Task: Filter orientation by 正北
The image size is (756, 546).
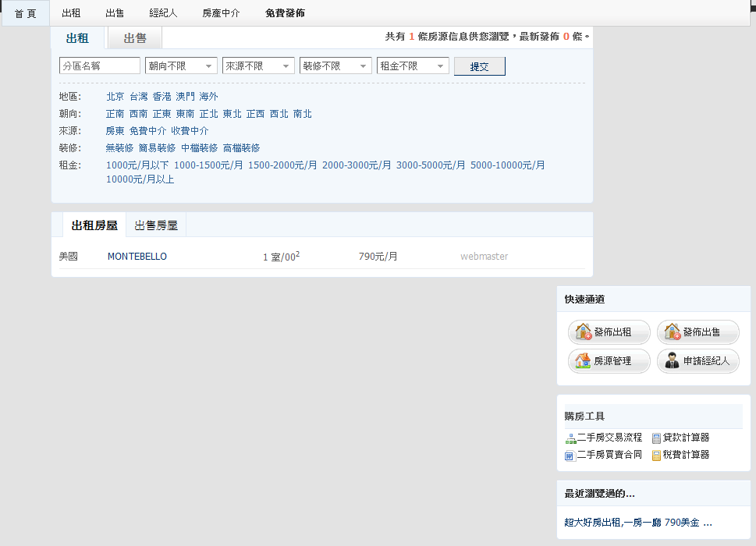Action: point(209,114)
